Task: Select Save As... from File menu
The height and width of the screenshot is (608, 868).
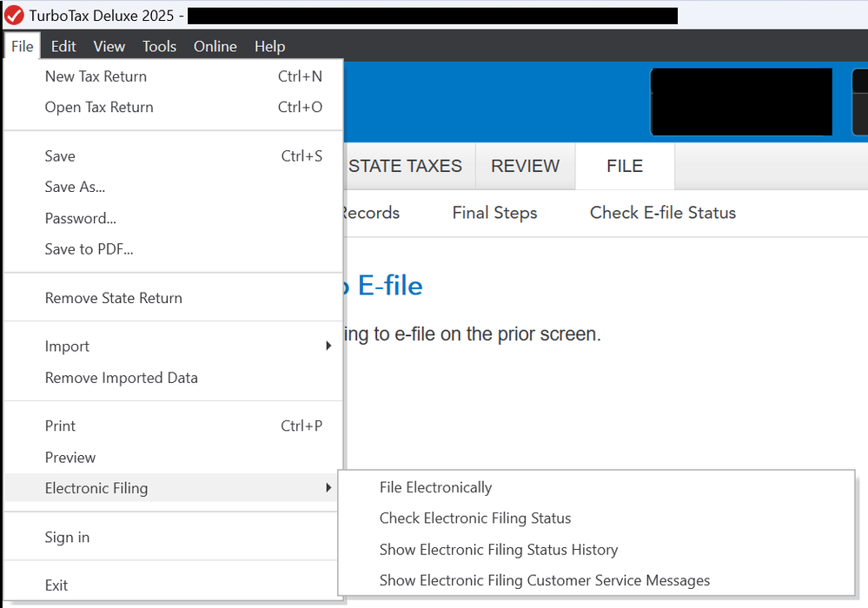Action: tap(75, 187)
